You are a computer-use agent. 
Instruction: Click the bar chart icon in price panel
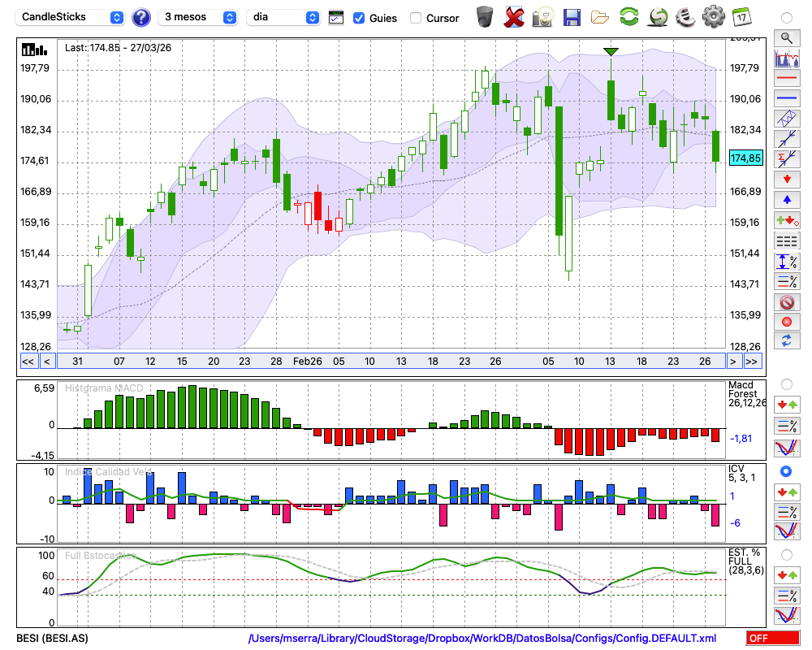click(34, 50)
